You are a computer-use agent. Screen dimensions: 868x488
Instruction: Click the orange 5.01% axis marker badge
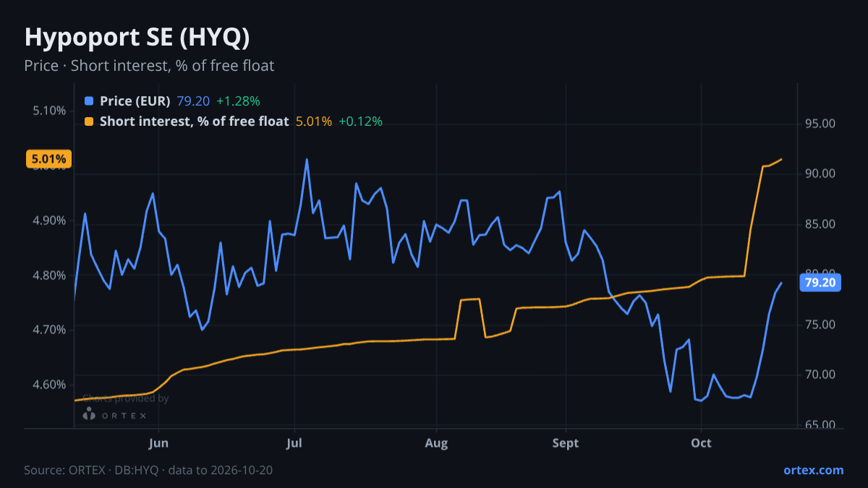(x=48, y=159)
